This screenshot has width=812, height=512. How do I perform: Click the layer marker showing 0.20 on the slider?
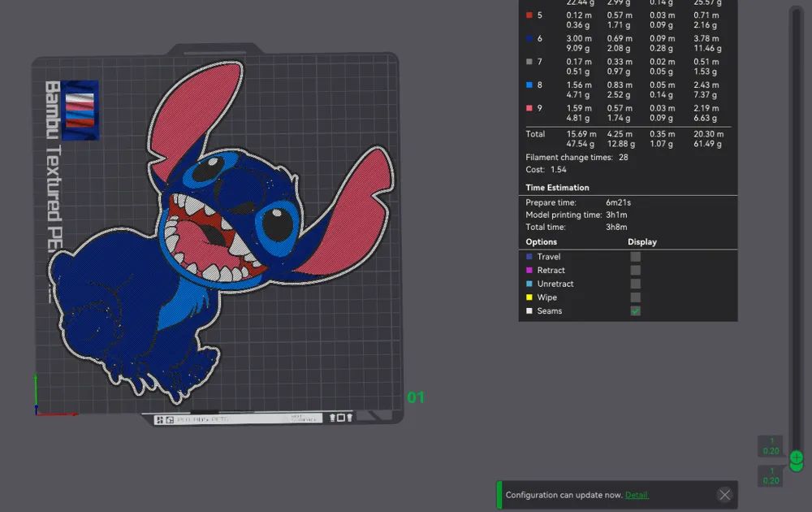click(770, 446)
